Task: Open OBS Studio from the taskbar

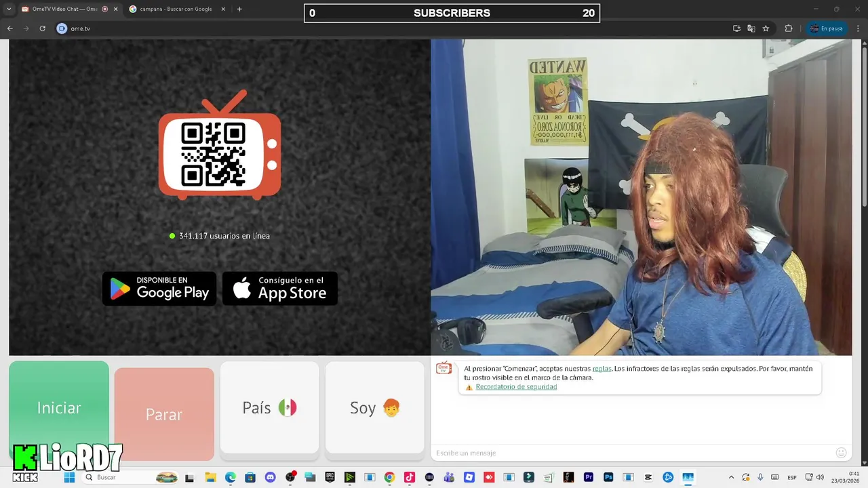Action: tap(290, 477)
